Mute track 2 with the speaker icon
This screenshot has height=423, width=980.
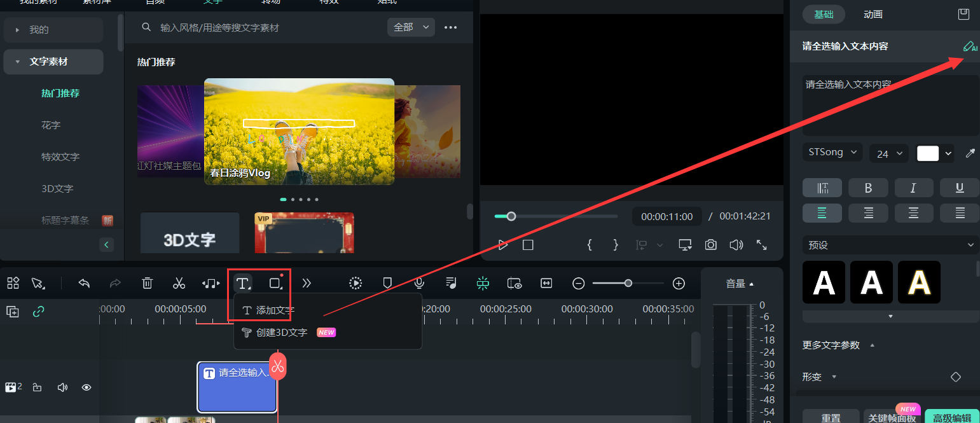(62, 387)
